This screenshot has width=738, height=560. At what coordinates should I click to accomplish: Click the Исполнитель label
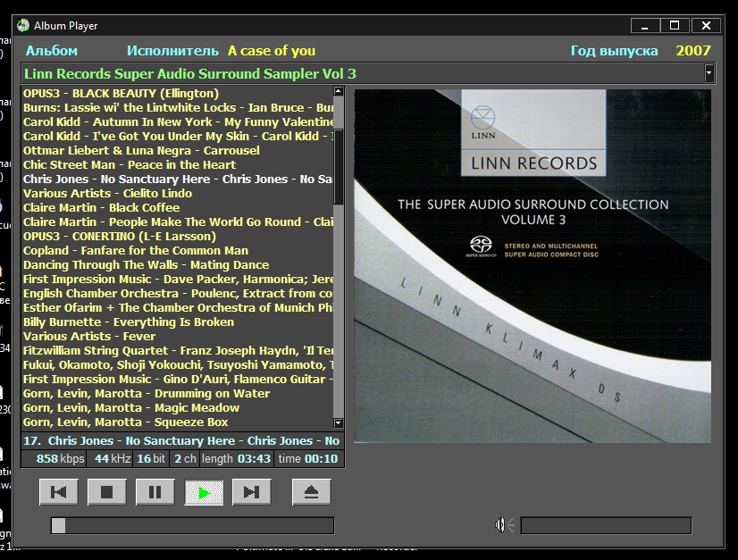pos(172,51)
